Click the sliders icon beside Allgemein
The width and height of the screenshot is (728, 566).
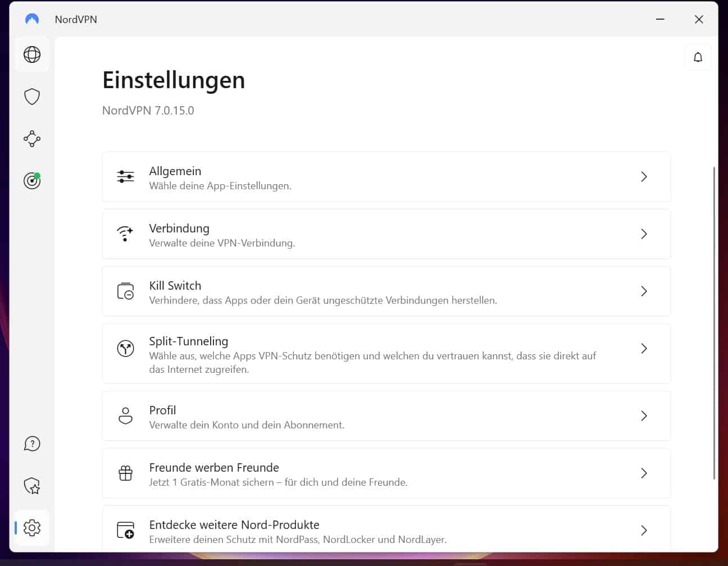[125, 177]
